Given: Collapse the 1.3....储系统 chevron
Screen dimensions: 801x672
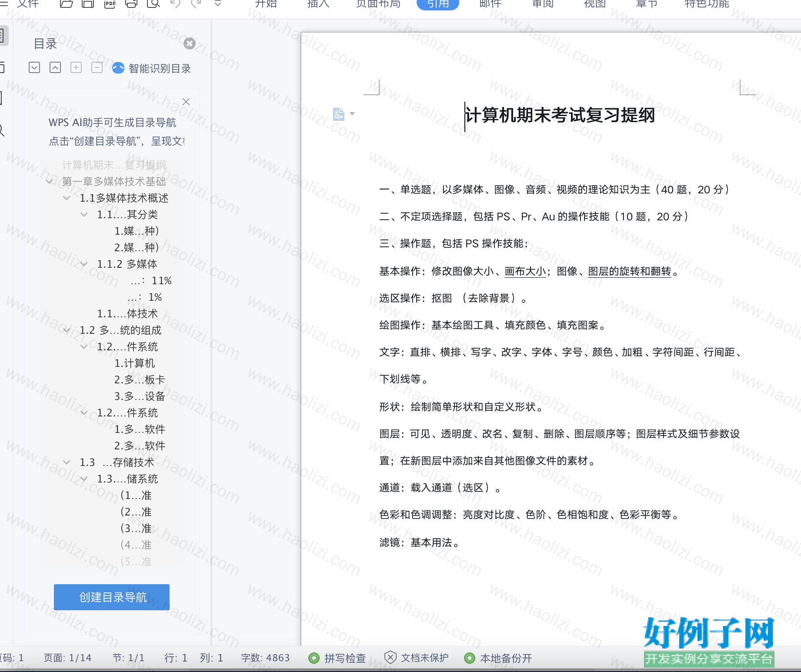Looking at the screenshot, I should pos(84,479).
